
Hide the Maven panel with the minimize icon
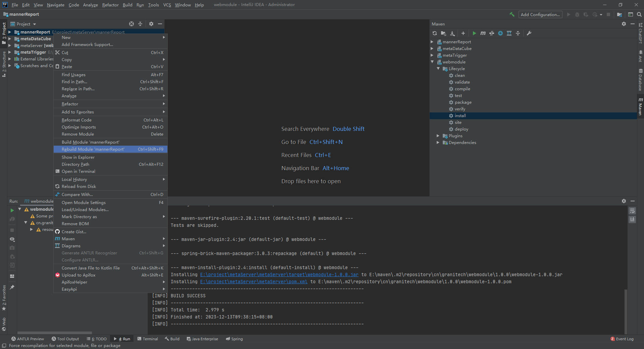coord(633,24)
